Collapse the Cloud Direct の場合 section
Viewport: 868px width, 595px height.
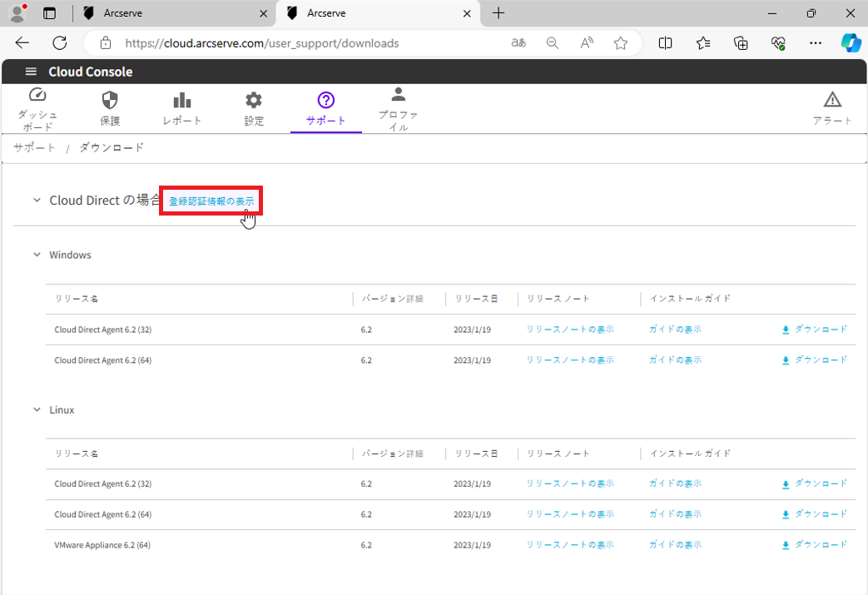[x=37, y=201]
